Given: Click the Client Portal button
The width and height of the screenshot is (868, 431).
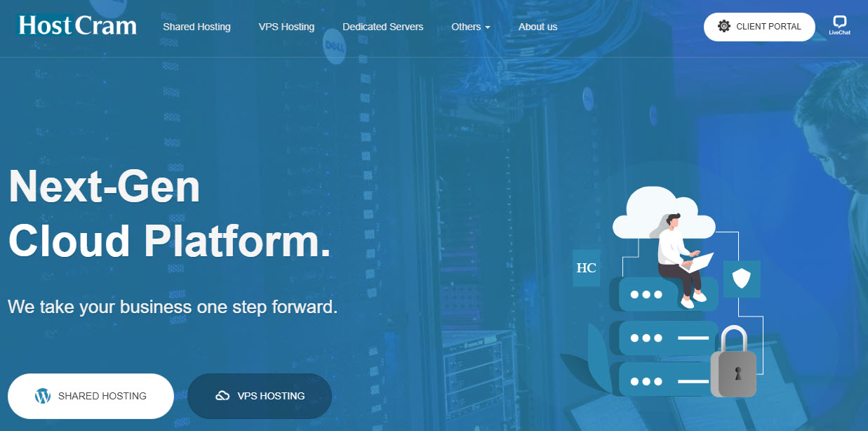Looking at the screenshot, I should pyautogui.click(x=759, y=27).
